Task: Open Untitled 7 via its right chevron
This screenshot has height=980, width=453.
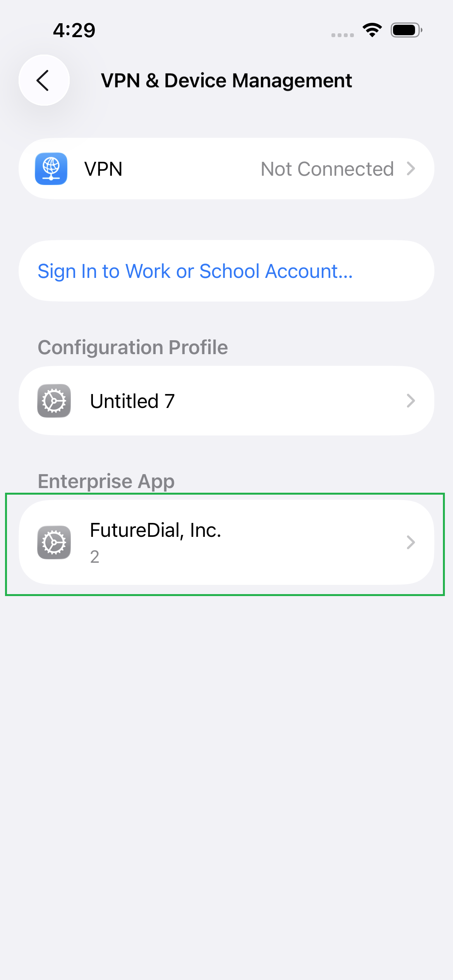Action: pyautogui.click(x=411, y=401)
